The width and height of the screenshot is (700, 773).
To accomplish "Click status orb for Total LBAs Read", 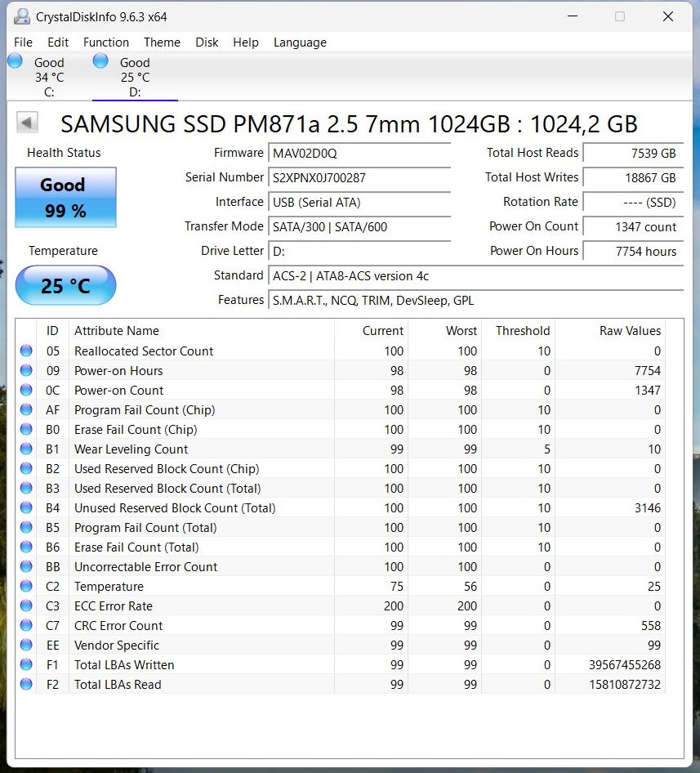I will [x=26, y=684].
